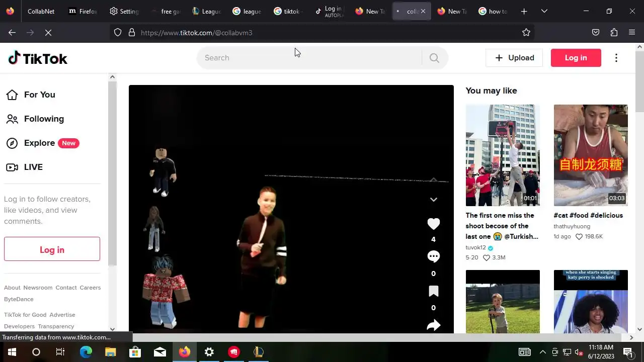Open the Transparency footer link
Image resolution: width=644 pixels, height=362 pixels.
(x=56, y=326)
